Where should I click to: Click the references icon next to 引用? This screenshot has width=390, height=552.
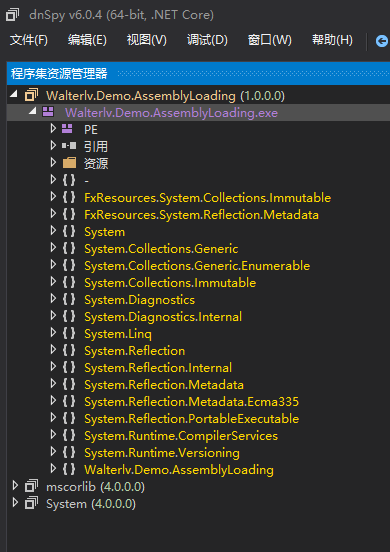pos(69,146)
